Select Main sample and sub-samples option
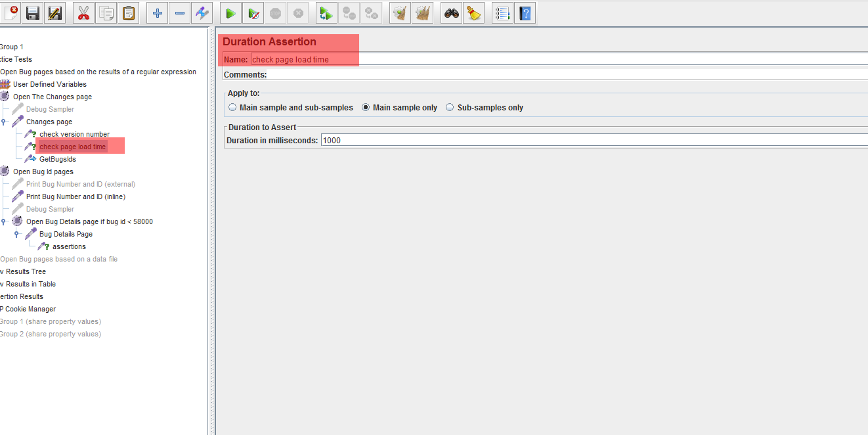The width and height of the screenshot is (868, 435). coord(232,107)
